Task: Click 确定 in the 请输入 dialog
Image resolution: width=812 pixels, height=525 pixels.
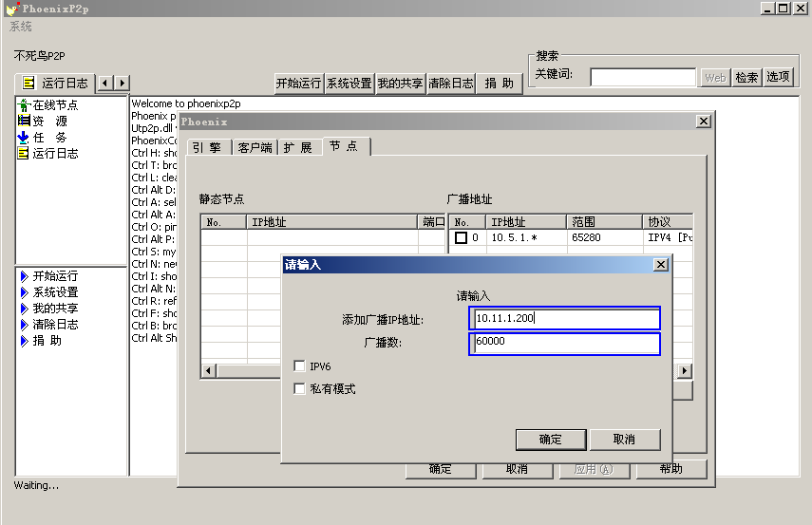Action: [x=551, y=439]
